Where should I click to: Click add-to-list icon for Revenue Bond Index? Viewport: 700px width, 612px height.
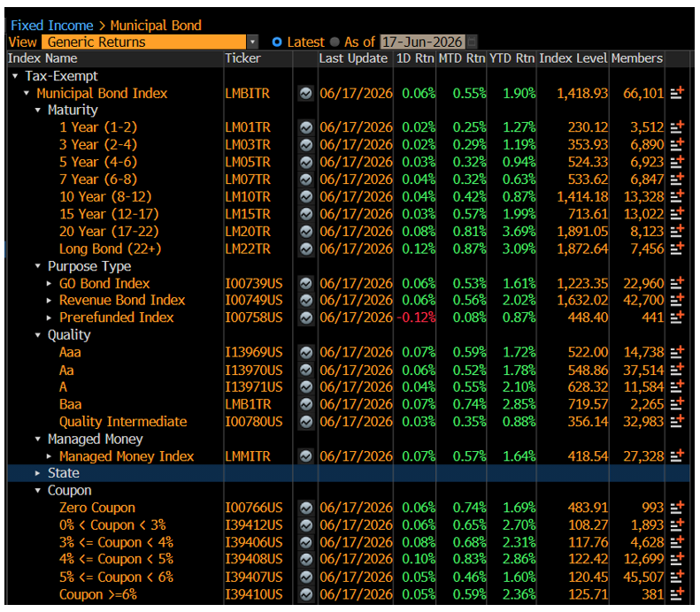pyautogui.click(x=677, y=300)
